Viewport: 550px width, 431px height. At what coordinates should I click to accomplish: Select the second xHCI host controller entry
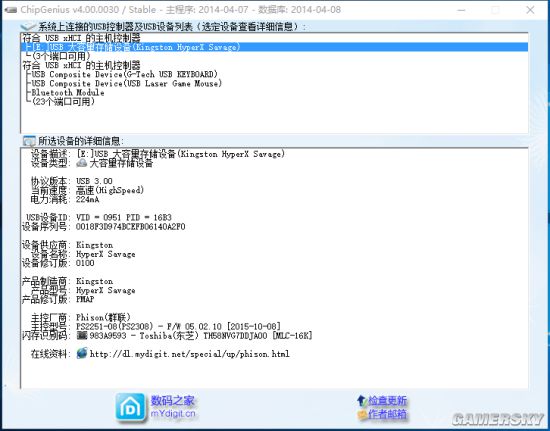pyautogui.click(x=81, y=65)
